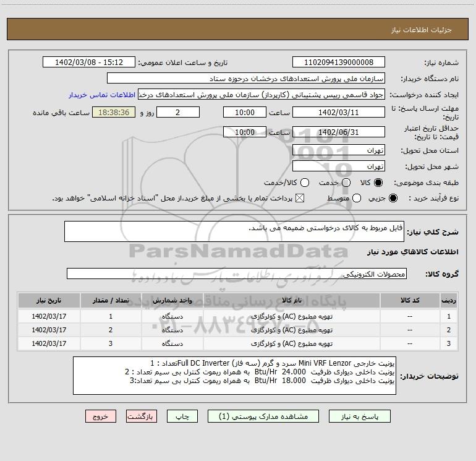Click the کد کالا column header
This screenshot has width=476, height=461.
410,300
